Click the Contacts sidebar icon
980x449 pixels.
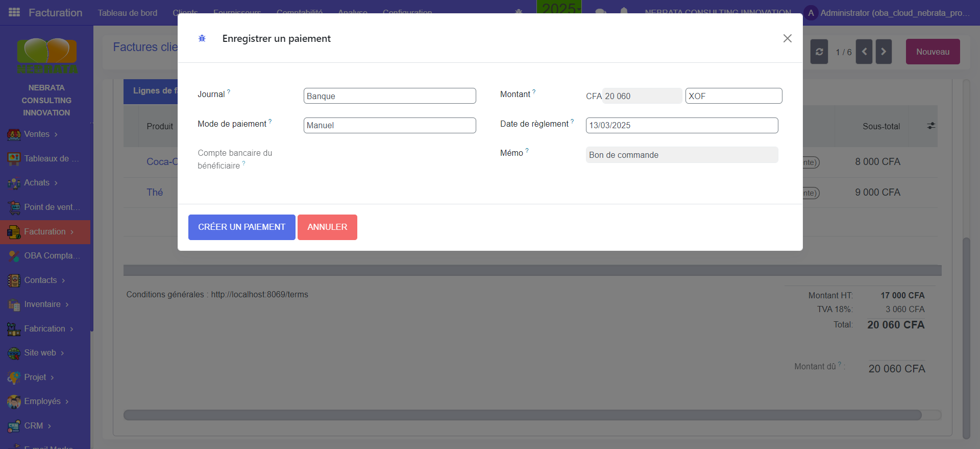(x=14, y=280)
